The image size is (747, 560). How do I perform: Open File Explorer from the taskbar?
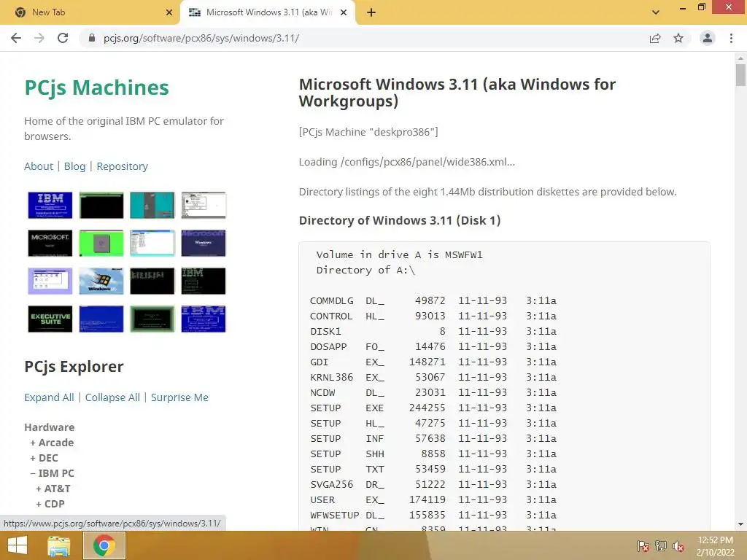[59, 545]
